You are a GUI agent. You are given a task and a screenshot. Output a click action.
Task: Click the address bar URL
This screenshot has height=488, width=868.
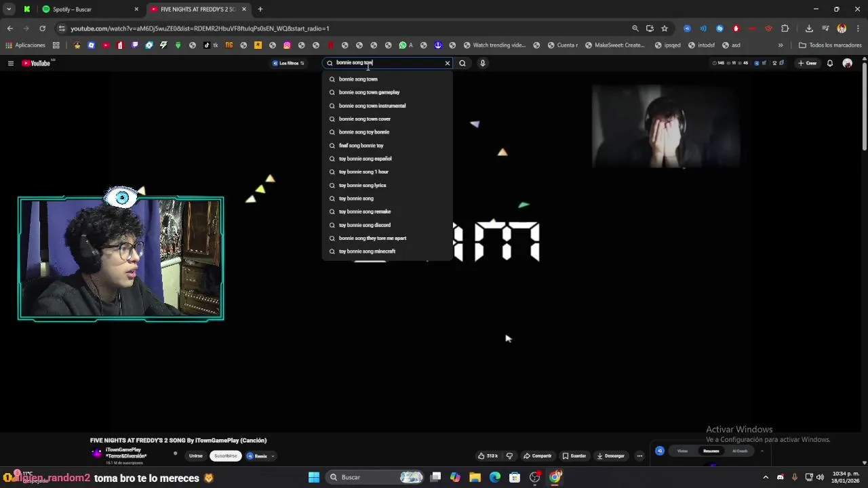pyautogui.click(x=200, y=28)
